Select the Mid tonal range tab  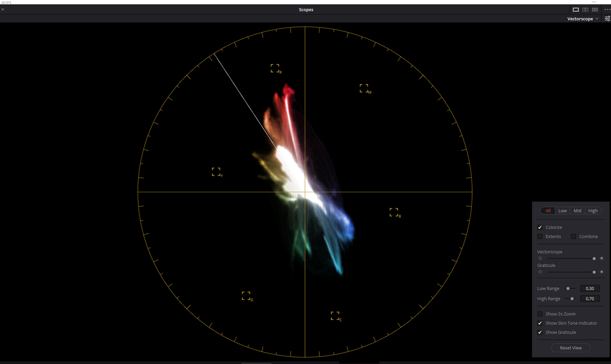click(x=578, y=211)
